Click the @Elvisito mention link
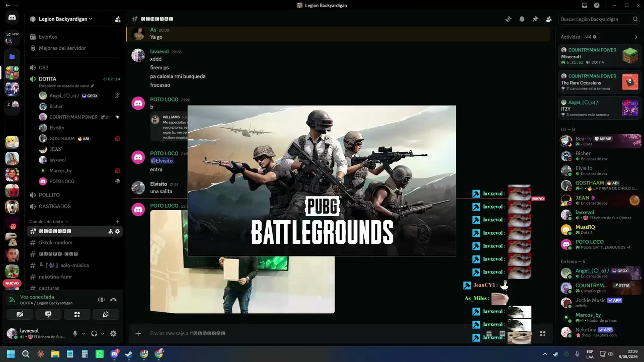Screen dimensions: 644x362 click(x=162, y=161)
